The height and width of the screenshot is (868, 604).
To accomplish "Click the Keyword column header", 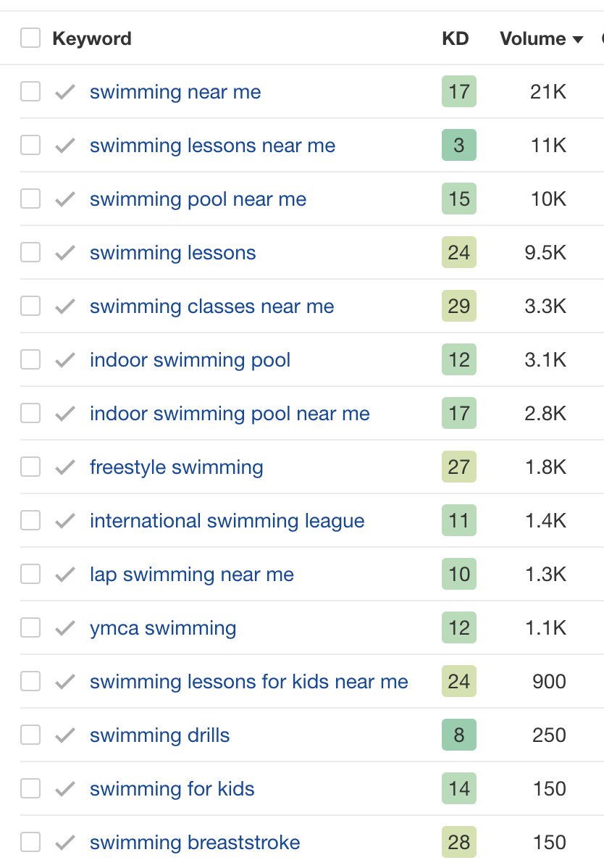I will pos(92,38).
